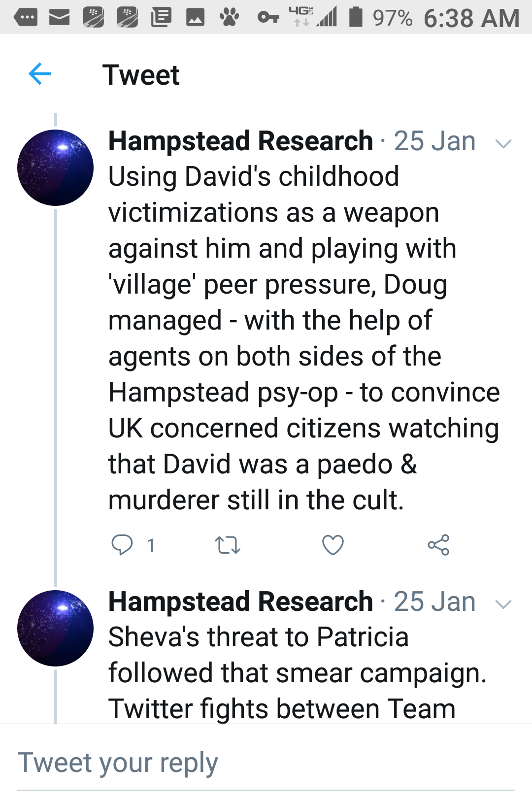532x798 pixels.
Task: Tap the VPN key status icon
Action: [x=268, y=18]
